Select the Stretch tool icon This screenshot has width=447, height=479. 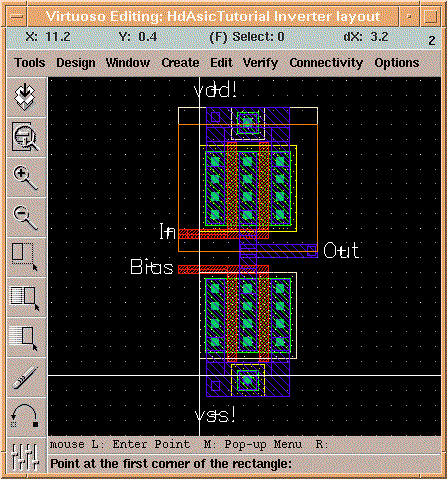pos(26,257)
